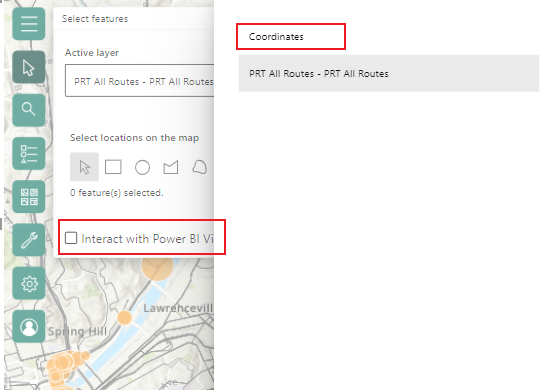Open the analysis wrench tool
This screenshot has width=560, height=390.
pyautogui.click(x=29, y=240)
